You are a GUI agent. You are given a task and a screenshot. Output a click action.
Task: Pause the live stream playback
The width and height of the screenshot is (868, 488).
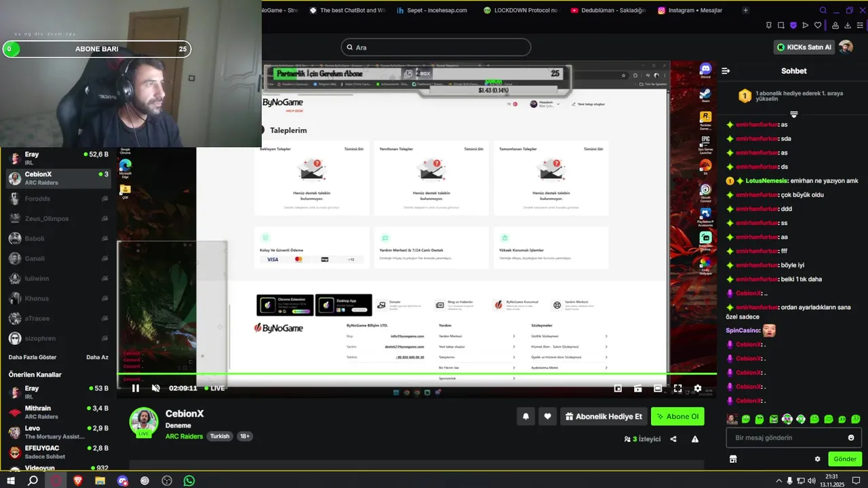(x=136, y=388)
